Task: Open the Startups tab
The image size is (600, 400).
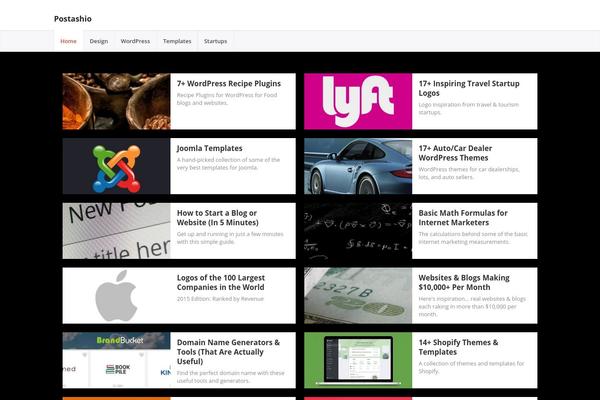Action: pos(215,41)
